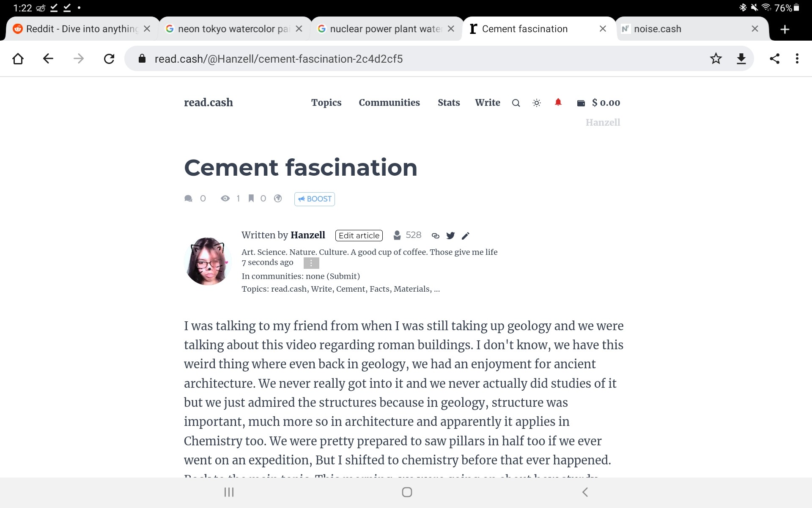Viewport: 812px width, 508px height.
Task: Click the Twitter share bird icon
Action: pos(450,236)
